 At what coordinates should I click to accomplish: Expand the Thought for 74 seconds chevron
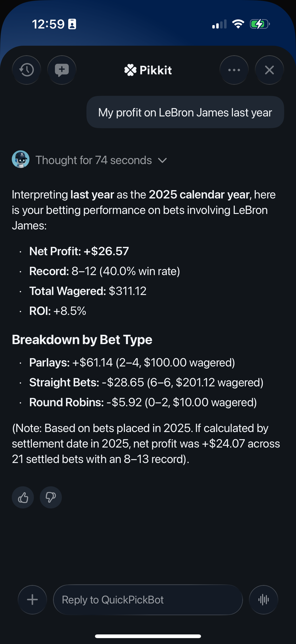tap(162, 160)
